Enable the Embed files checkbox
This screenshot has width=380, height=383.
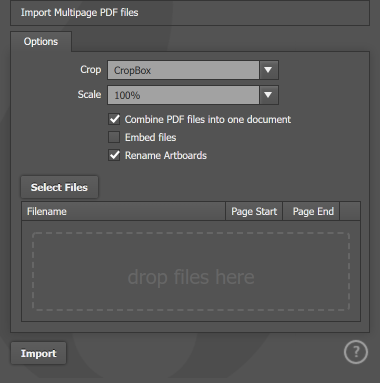point(114,137)
